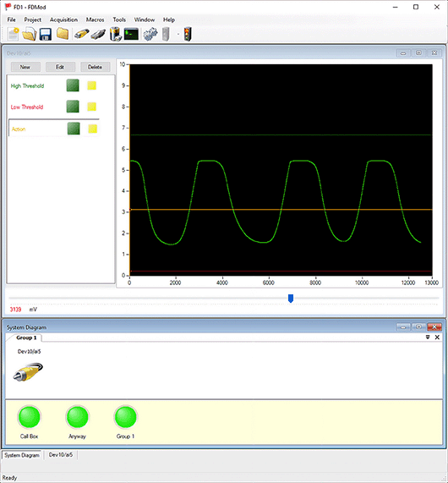Viewport: 448px width, 483px height.
Task: Maximize the Dev10/ai5 chart window
Action: [418, 53]
